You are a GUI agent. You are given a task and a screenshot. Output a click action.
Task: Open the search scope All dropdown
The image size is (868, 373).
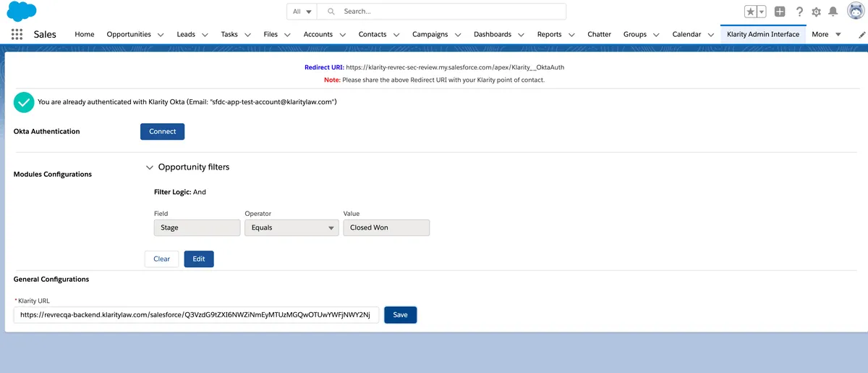tap(302, 12)
